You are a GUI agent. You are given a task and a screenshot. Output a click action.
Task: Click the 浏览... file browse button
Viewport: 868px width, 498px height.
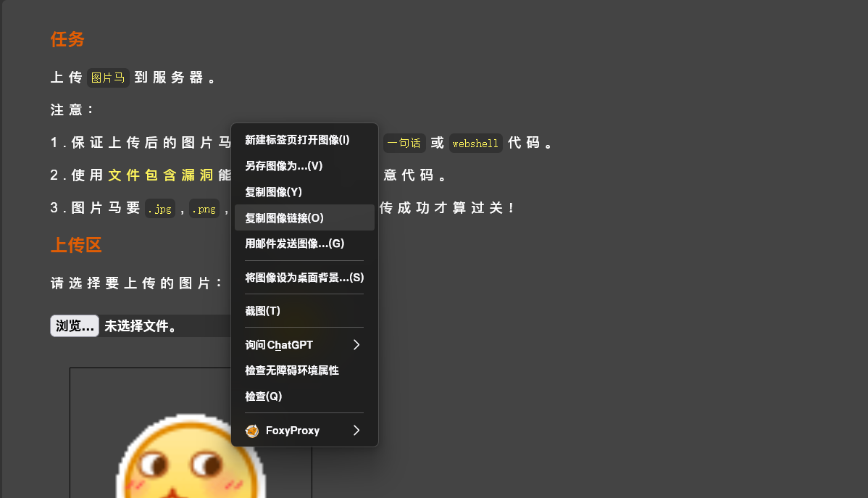tap(75, 325)
